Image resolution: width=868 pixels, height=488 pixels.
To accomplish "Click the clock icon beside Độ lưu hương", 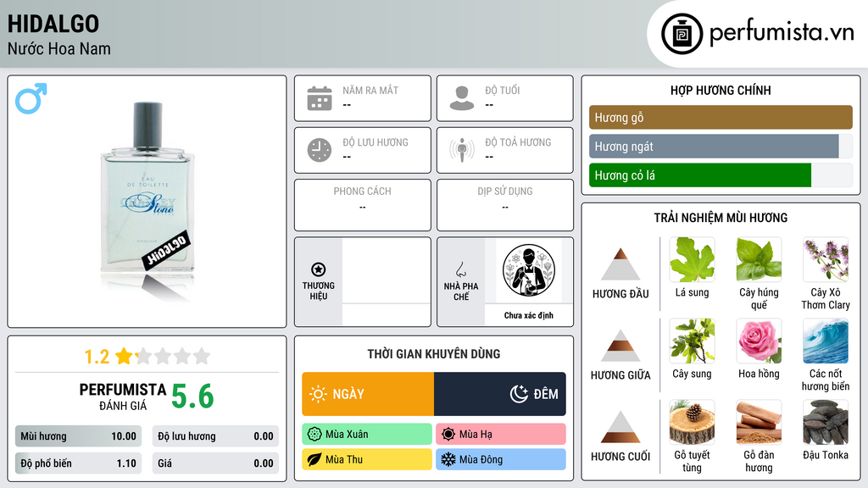I will click(320, 150).
